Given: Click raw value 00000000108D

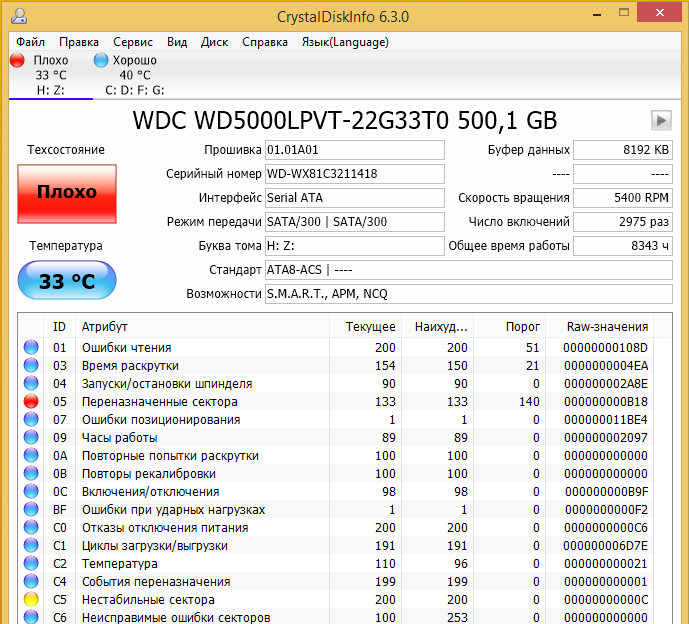Looking at the screenshot, I should [606, 348].
